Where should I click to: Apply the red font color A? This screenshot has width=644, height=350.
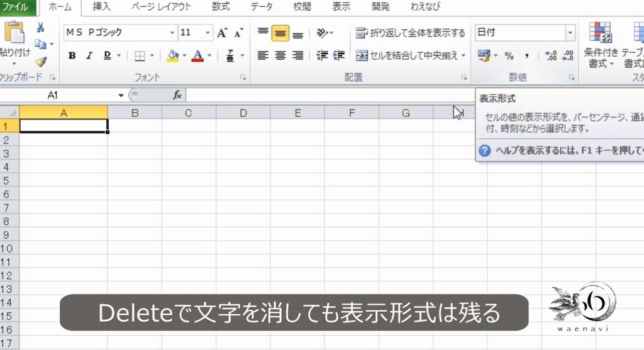tap(197, 56)
